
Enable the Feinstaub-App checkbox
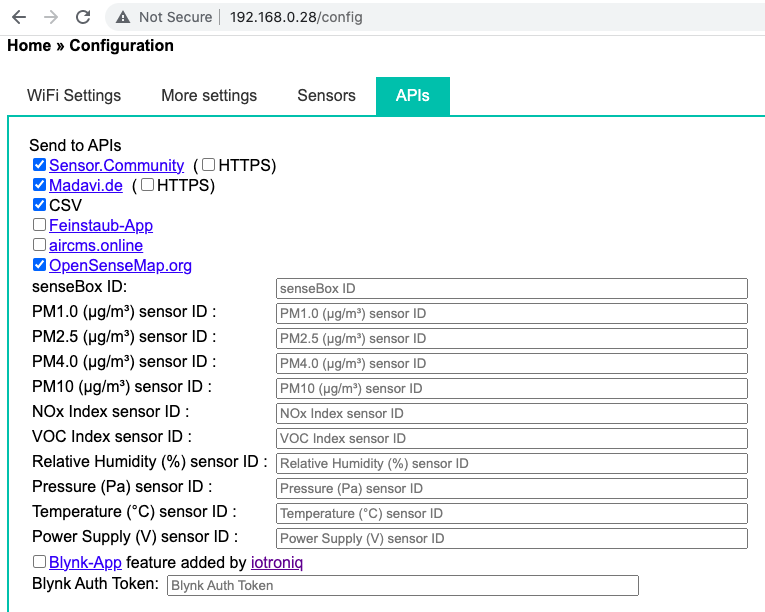pos(39,225)
